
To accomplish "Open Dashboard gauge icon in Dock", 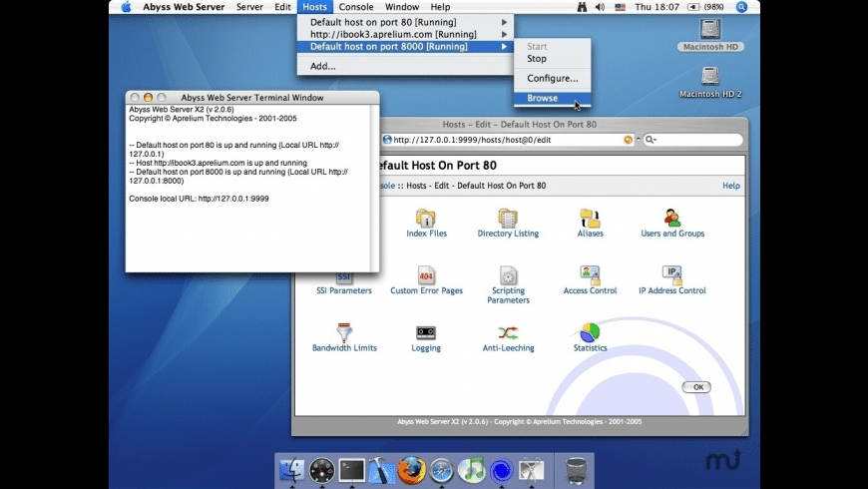I will point(321,471).
